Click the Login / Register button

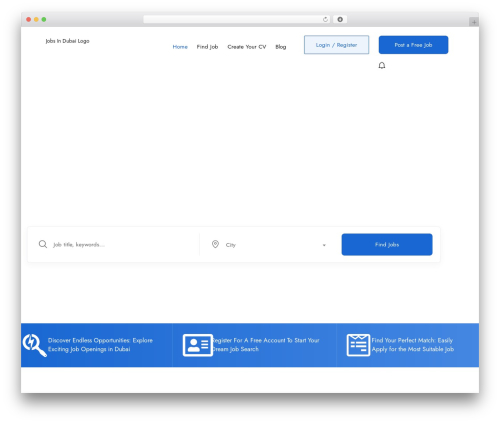tap(336, 45)
